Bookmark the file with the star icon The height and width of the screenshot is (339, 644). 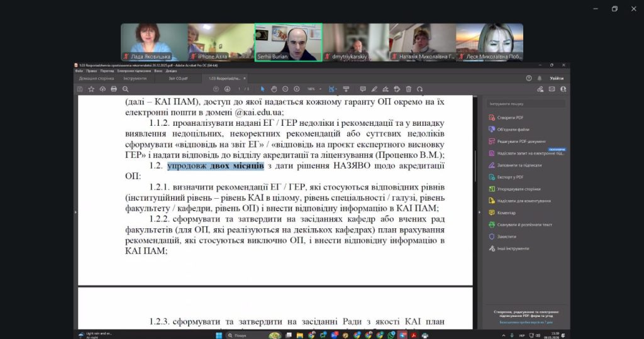tap(92, 89)
